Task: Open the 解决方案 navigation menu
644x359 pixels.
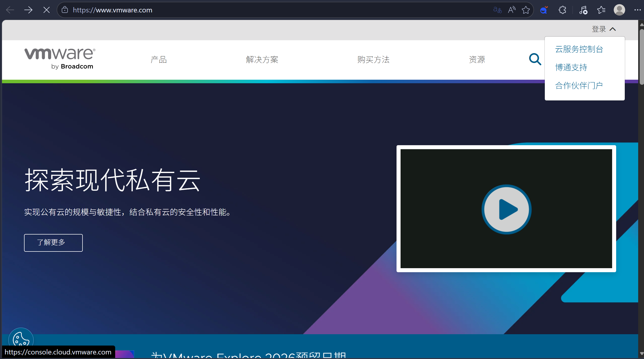Action: tap(262, 59)
